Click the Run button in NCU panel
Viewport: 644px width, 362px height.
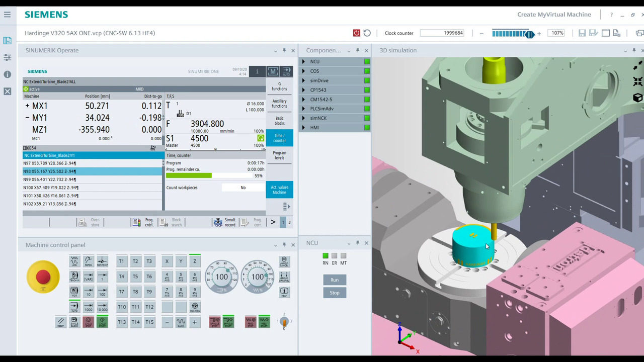coord(335,280)
